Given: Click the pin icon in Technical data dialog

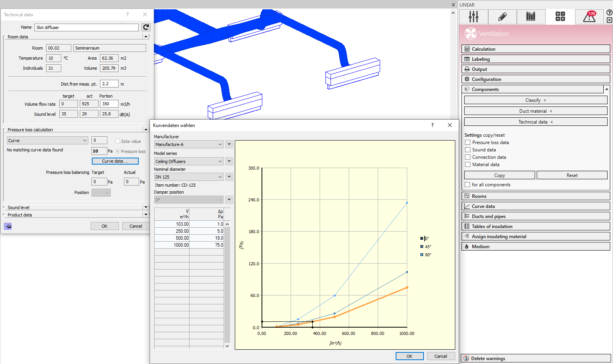Looking at the screenshot, I should 8,226.
